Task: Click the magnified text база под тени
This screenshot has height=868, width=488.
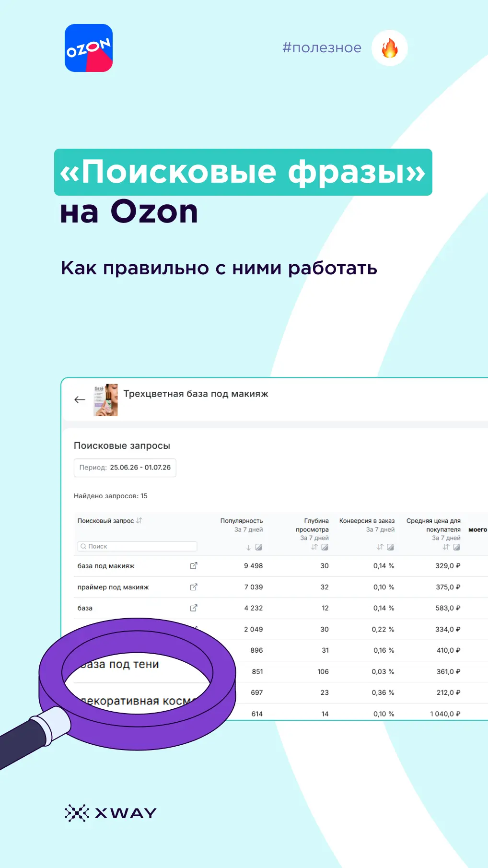Action: pyautogui.click(x=120, y=664)
